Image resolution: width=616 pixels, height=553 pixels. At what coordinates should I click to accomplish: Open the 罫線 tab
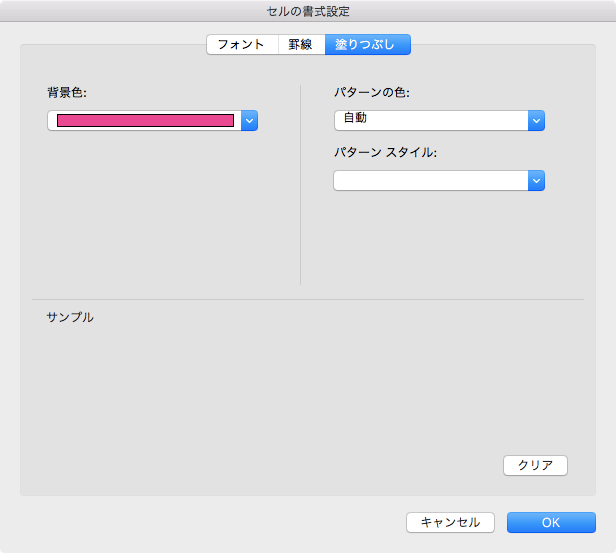pos(301,45)
